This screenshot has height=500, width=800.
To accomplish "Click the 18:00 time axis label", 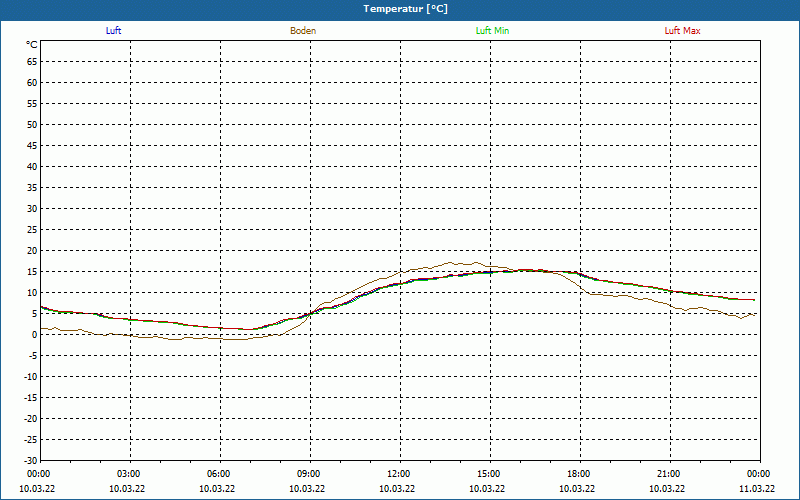I will coord(579,474).
